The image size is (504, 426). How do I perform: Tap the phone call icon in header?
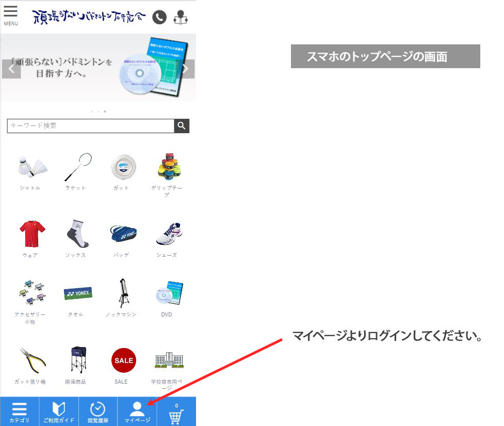pyautogui.click(x=159, y=18)
